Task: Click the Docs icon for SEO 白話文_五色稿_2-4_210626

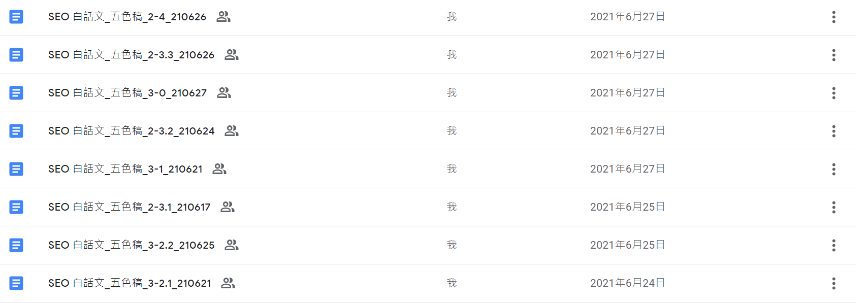Action: (x=16, y=17)
